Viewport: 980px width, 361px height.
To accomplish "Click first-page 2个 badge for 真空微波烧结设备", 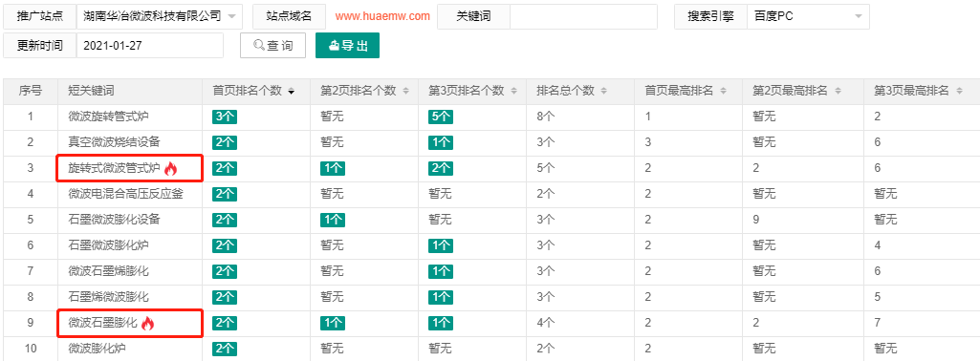I will 225,142.
